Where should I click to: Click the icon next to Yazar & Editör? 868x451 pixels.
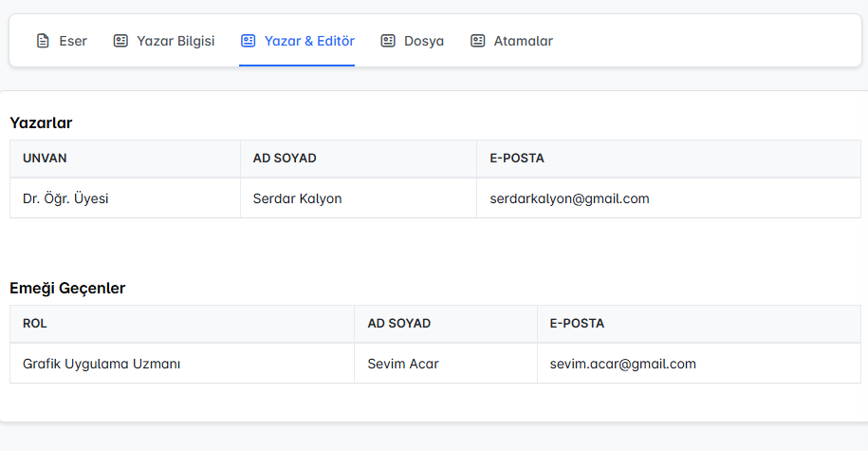click(249, 41)
